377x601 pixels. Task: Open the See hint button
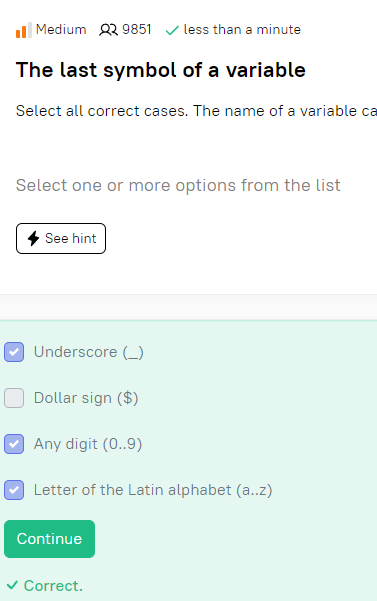tap(61, 238)
